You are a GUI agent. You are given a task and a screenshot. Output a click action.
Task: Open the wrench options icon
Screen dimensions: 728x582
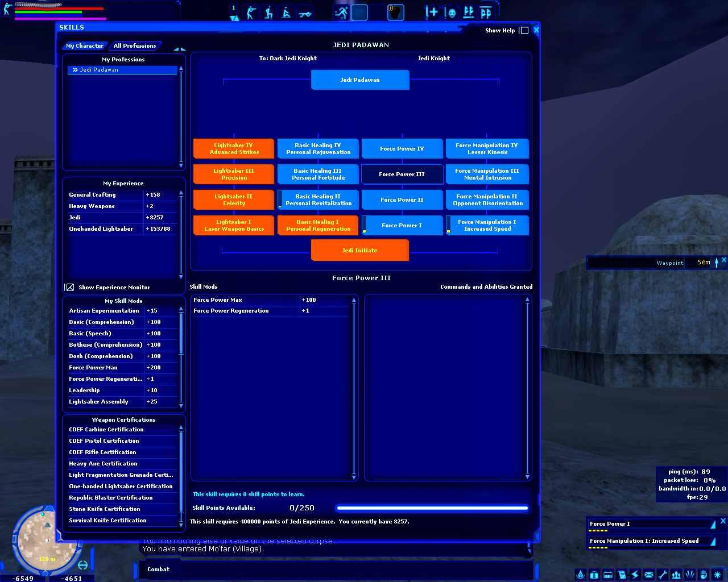click(x=662, y=575)
